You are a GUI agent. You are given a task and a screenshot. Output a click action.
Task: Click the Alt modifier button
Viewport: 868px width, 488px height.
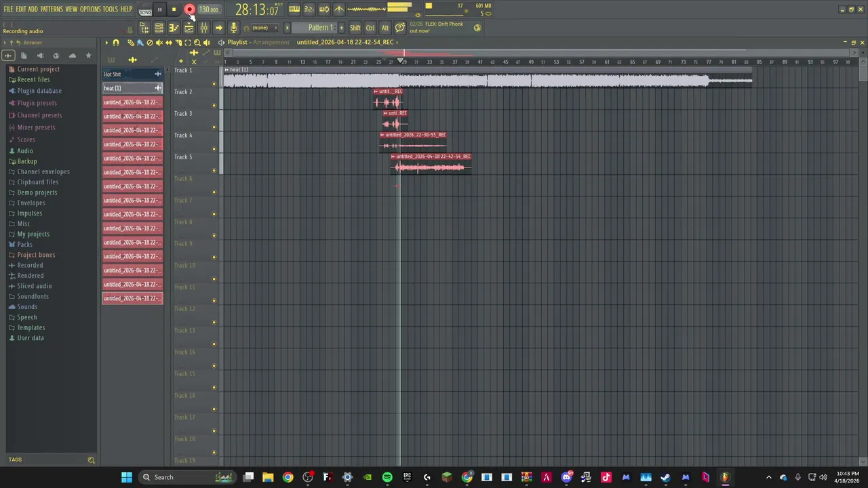point(385,28)
